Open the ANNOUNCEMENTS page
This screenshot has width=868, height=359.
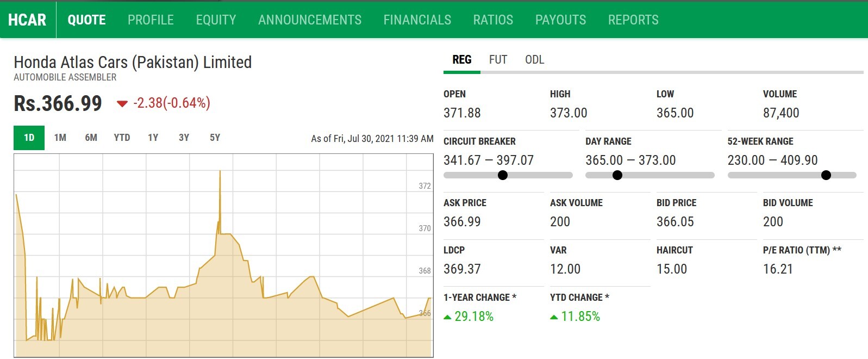tap(310, 20)
